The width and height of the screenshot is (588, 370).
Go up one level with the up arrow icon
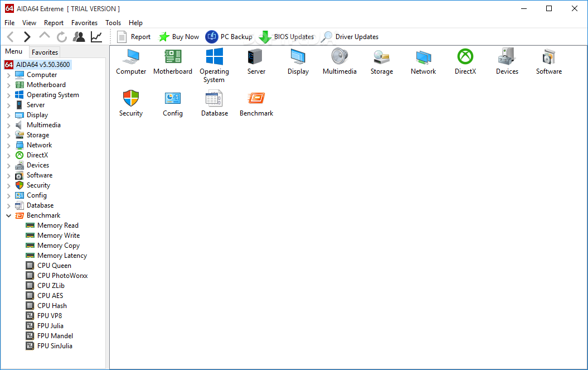point(44,36)
